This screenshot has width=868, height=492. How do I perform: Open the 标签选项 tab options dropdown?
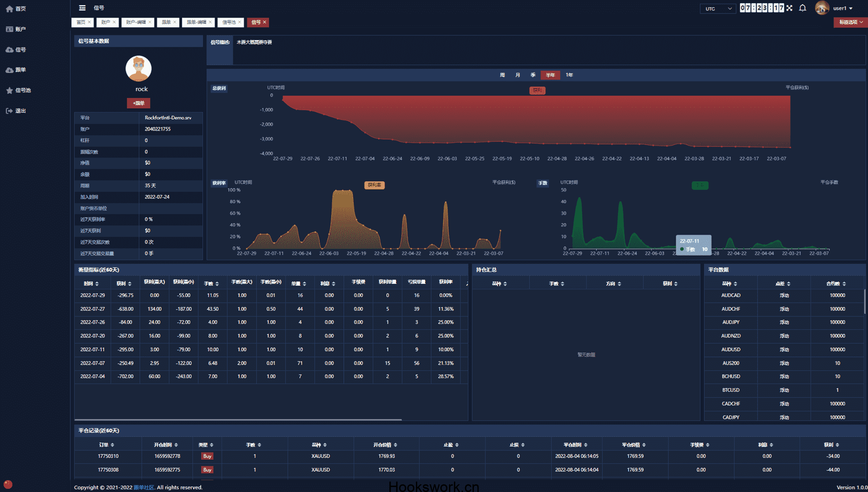coord(850,22)
